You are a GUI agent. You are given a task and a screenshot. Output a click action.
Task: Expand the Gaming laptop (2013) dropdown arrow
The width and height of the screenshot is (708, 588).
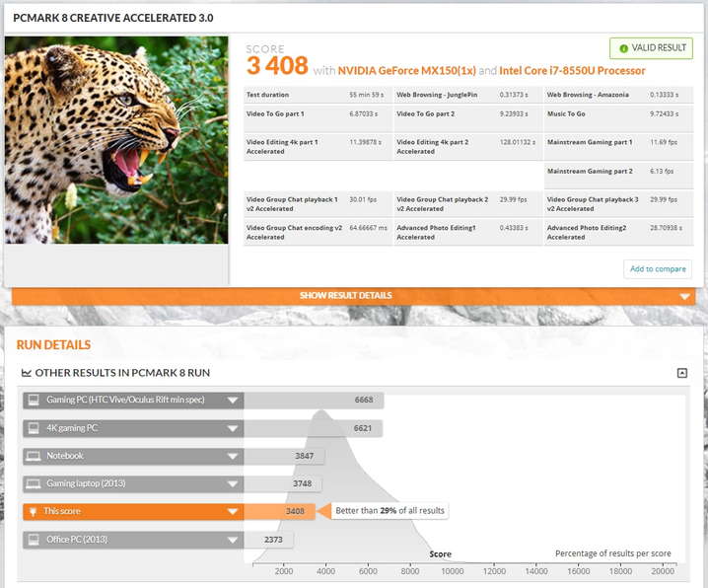point(233,484)
